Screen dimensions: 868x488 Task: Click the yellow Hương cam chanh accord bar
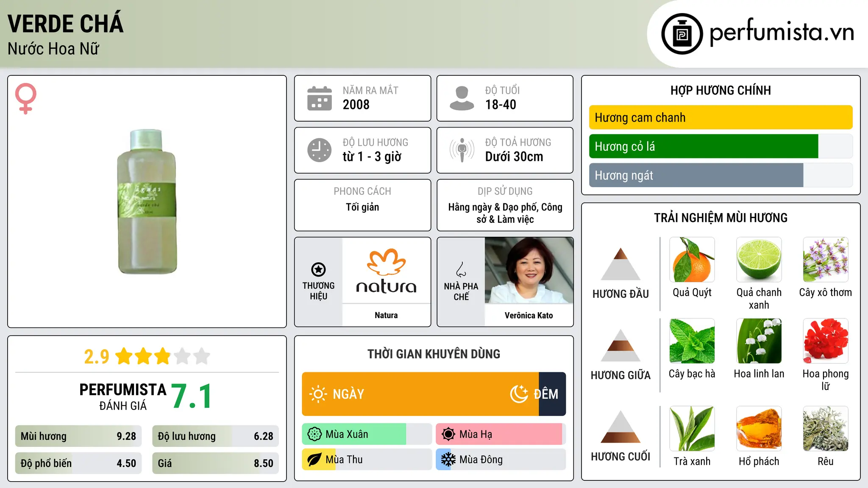click(x=721, y=117)
